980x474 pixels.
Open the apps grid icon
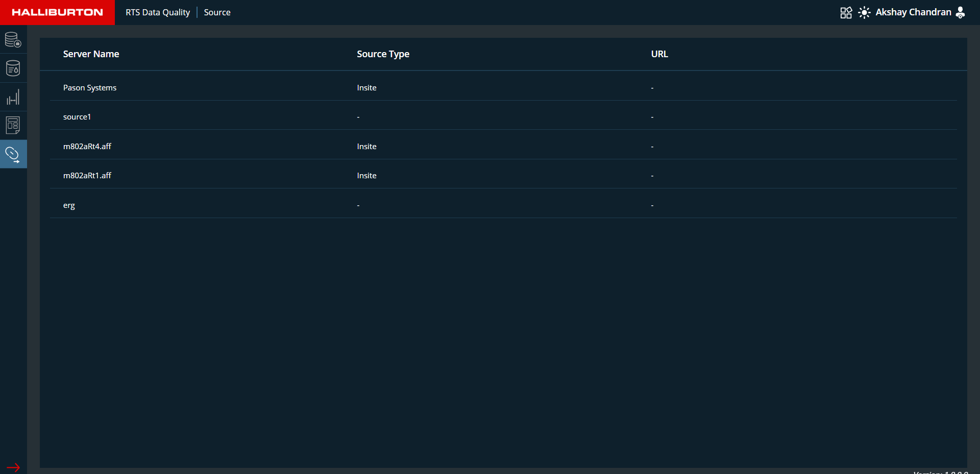tap(846, 13)
